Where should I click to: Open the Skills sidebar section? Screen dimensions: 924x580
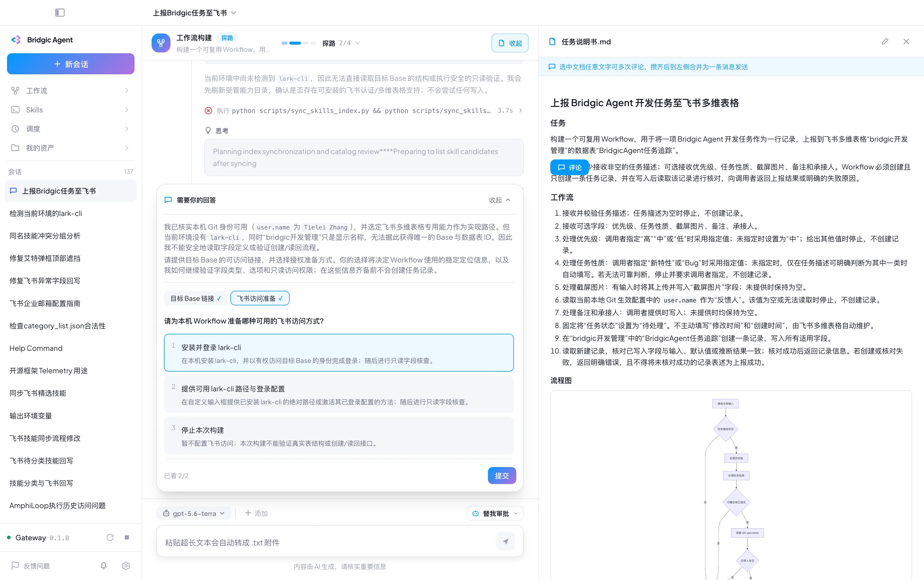pos(71,110)
